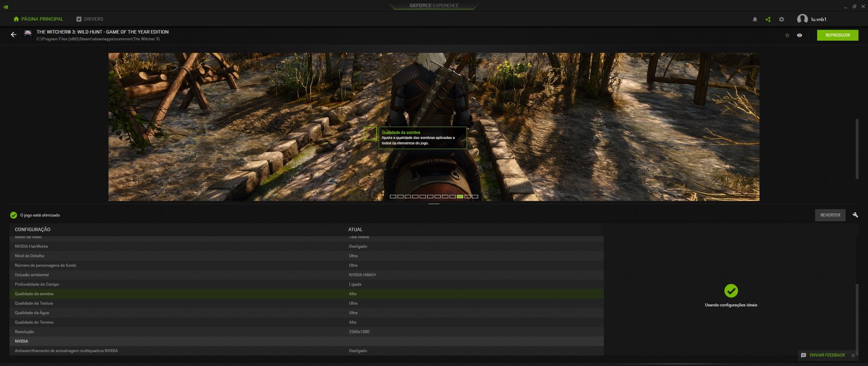This screenshot has width=868, height=366.
Task: Click the NVIDIA HBAO+ value
Action: pos(362,275)
